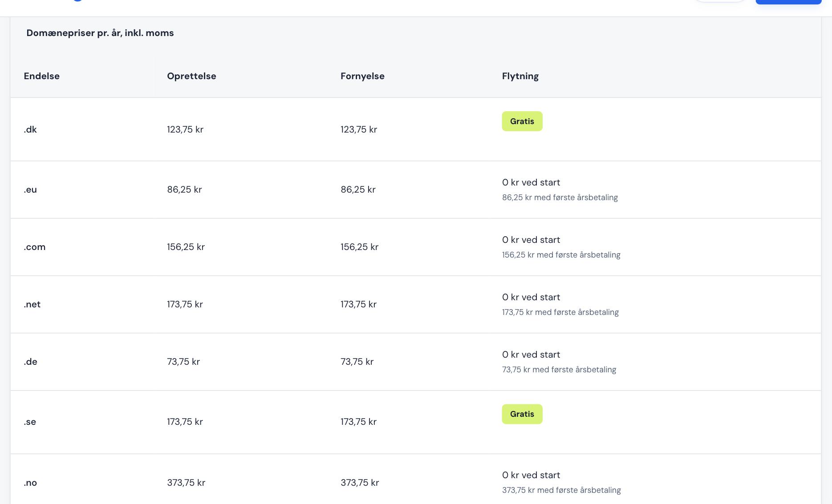Click '86,25 kr med første årsbetaling' text

(560, 198)
